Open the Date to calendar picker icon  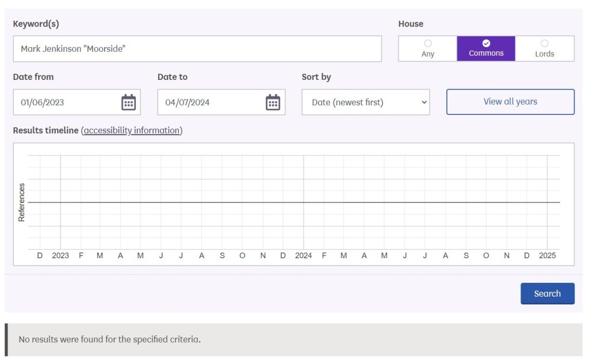tap(273, 102)
